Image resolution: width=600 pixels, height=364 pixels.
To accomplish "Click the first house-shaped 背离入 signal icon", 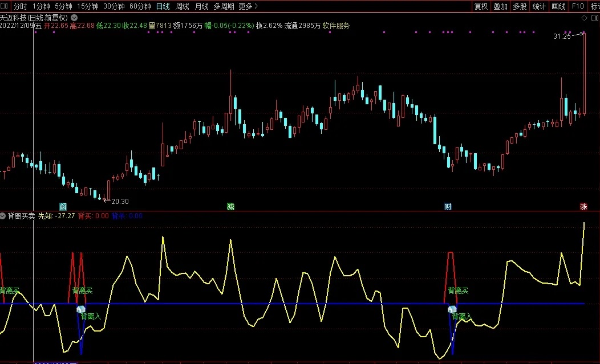I will 81,309.
